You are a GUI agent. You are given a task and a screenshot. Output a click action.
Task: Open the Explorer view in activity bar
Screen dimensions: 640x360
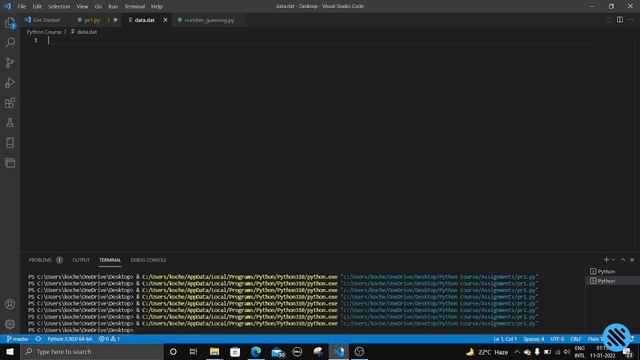click(10, 23)
